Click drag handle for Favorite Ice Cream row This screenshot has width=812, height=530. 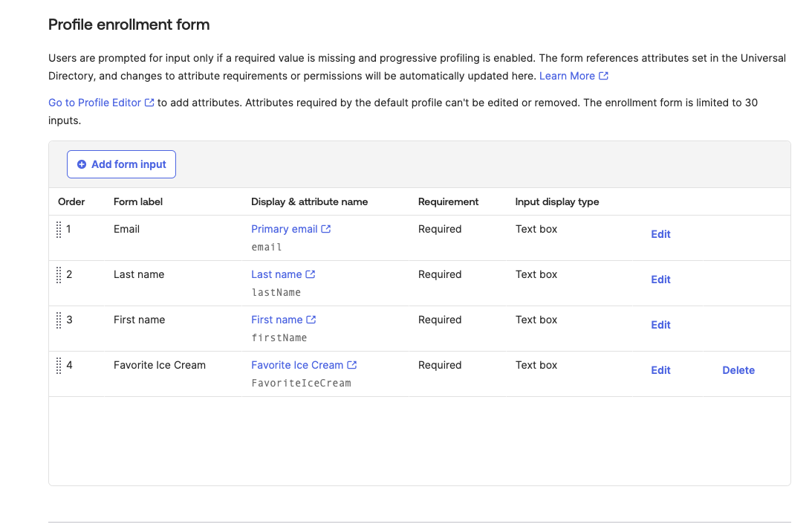point(59,366)
